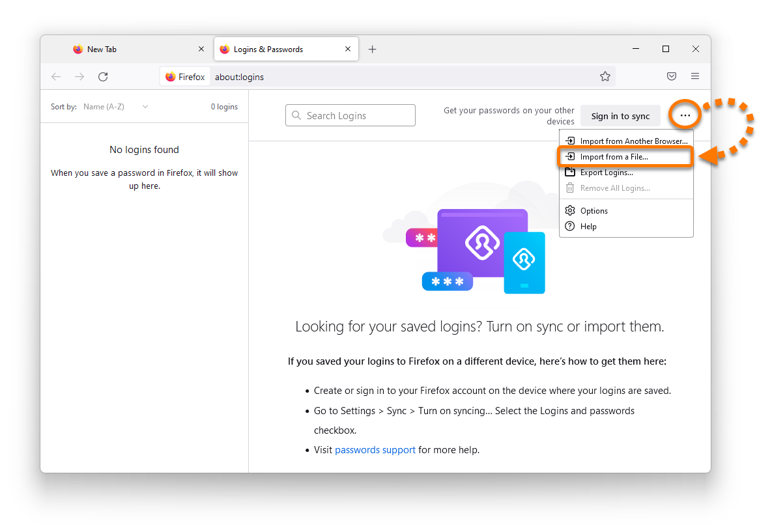Reload the current page
Image resolution: width=757 pixels, height=532 pixels.
(103, 77)
